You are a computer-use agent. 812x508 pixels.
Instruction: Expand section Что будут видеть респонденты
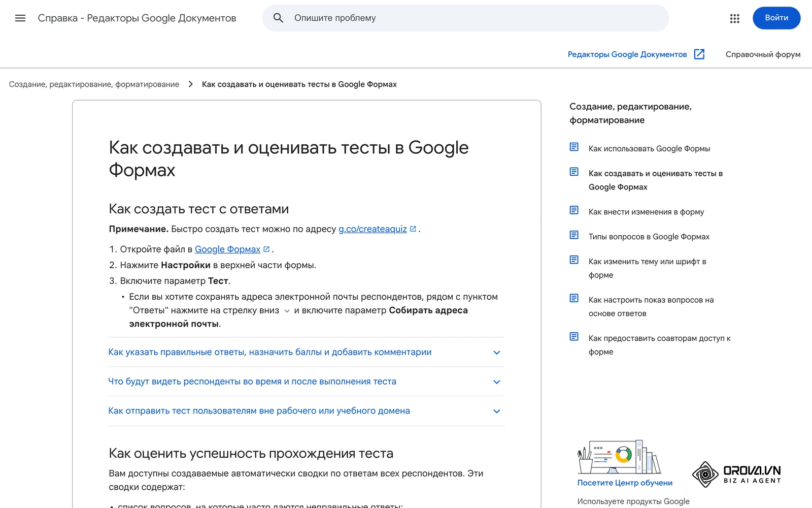click(306, 382)
